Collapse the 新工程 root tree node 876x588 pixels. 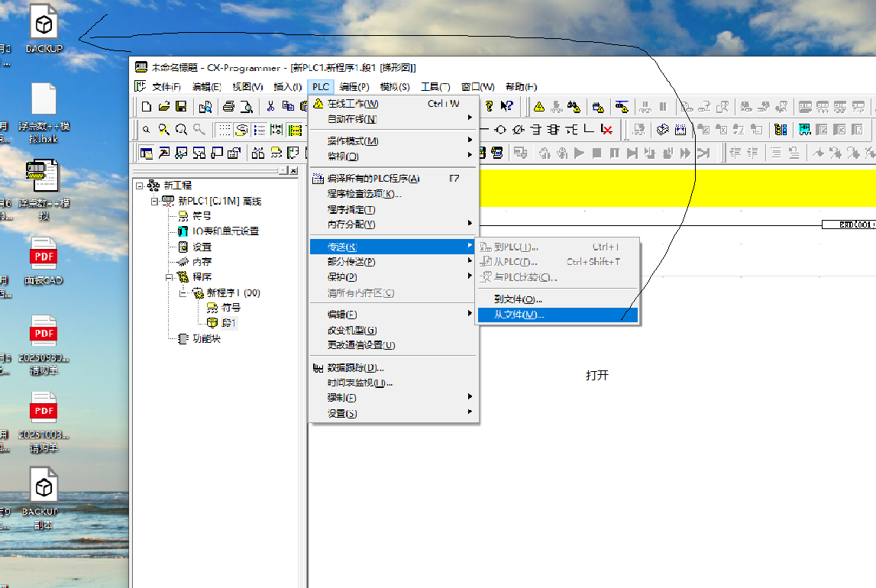click(139, 186)
